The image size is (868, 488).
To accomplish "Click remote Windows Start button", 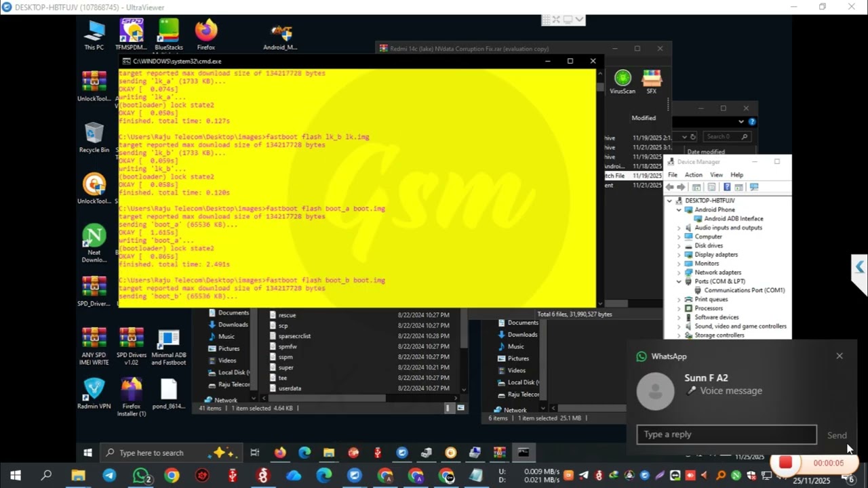I will coord(87,453).
